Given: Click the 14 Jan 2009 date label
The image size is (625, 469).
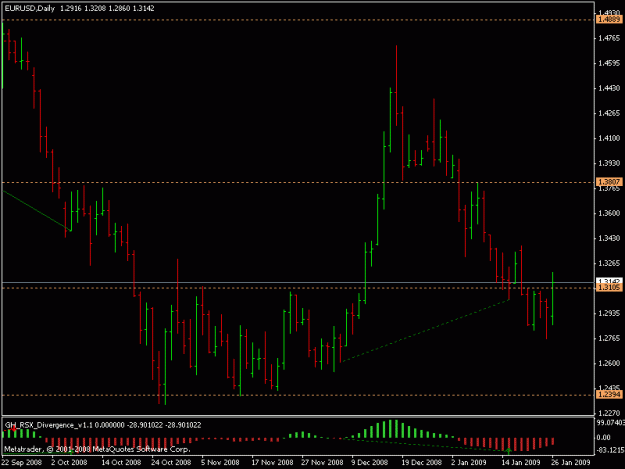Looking at the screenshot, I should point(521,462).
